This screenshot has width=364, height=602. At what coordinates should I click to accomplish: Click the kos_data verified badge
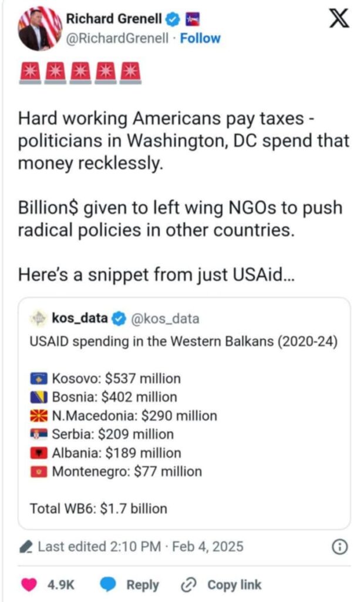(118, 319)
